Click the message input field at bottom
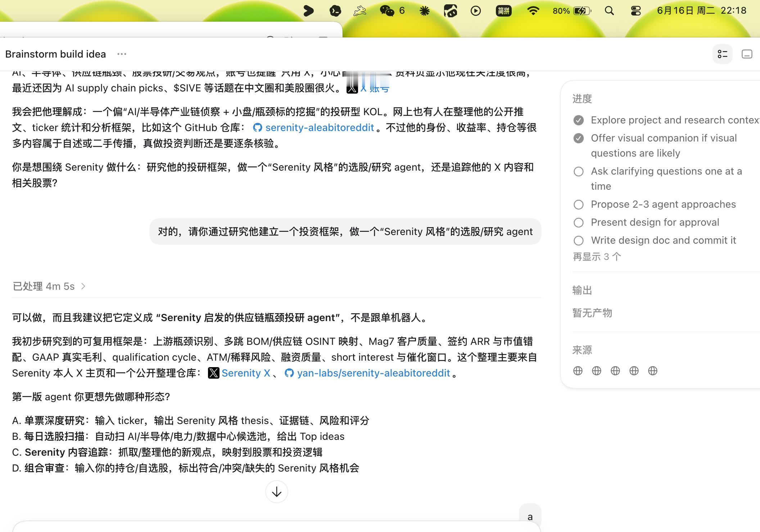 (276, 527)
